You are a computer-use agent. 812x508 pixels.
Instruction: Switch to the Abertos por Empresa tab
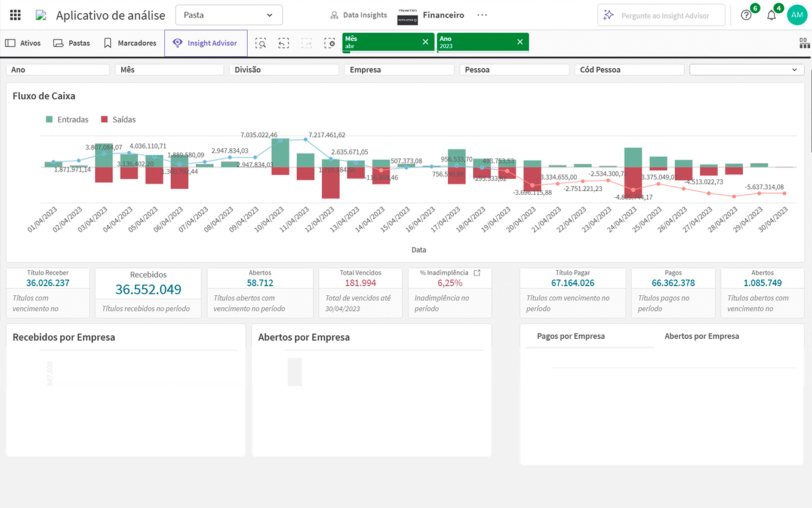pos(702,336)
